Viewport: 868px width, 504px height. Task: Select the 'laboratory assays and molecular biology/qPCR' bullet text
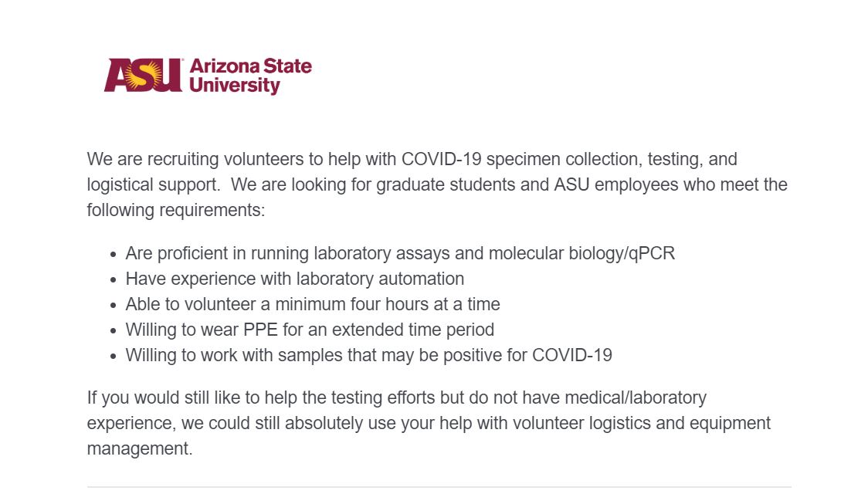pyautogui.click(x=494, y=253)
